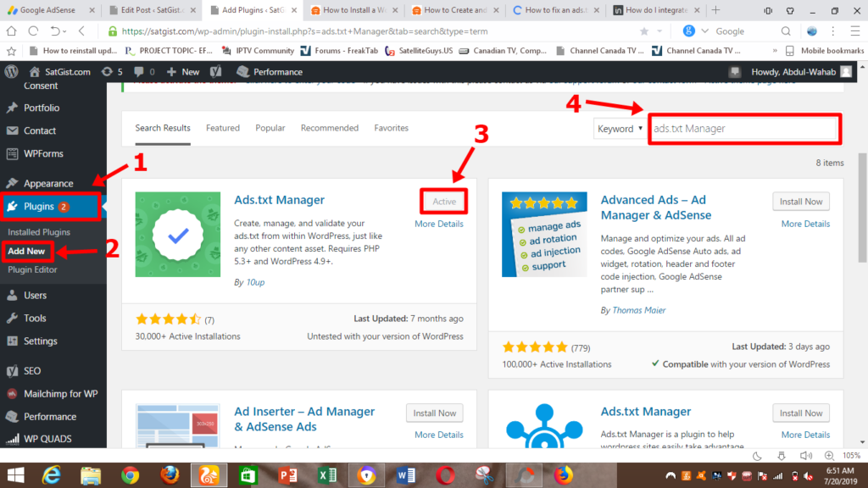
Task: Open the Keyword search type dropdown
Action: coord(620,129)
